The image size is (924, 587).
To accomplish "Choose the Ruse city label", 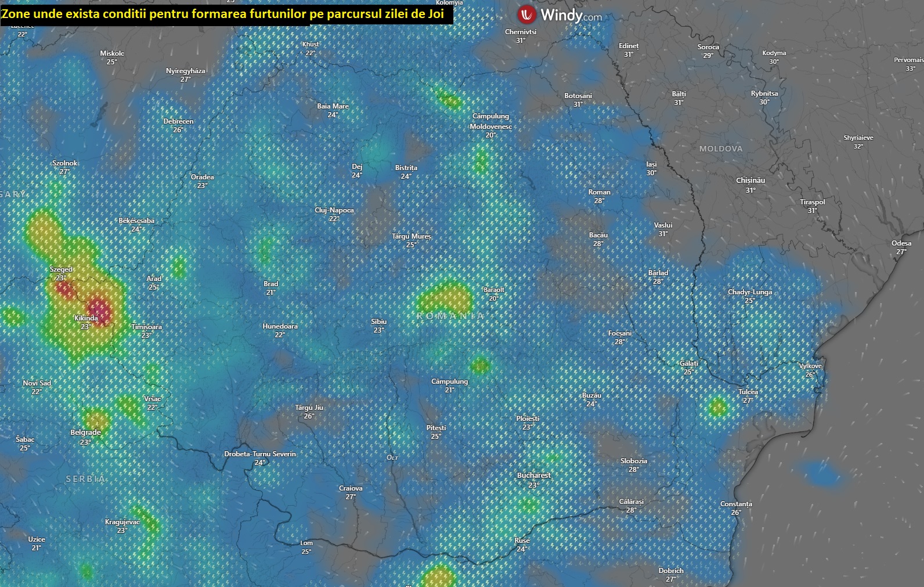I will click(x=522, y=541).
